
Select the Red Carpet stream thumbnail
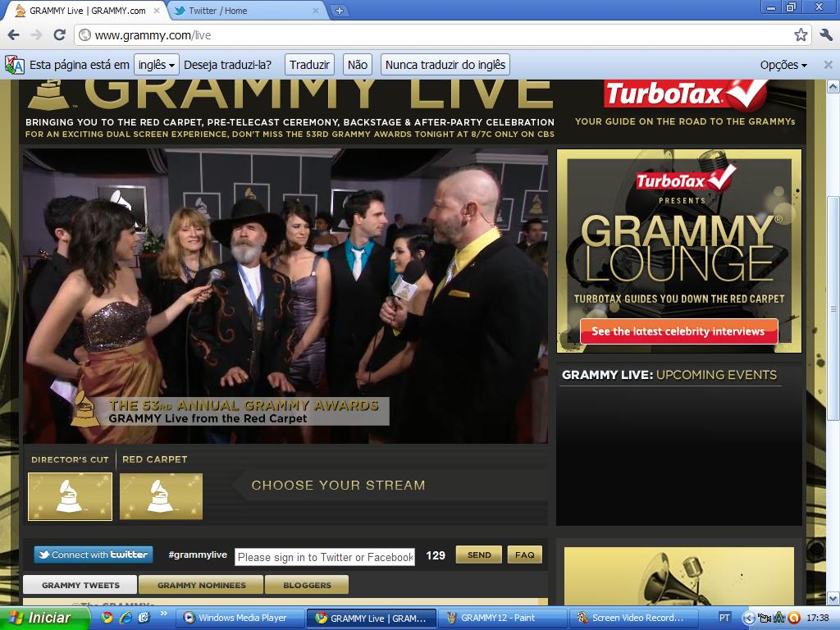[161, 496]
